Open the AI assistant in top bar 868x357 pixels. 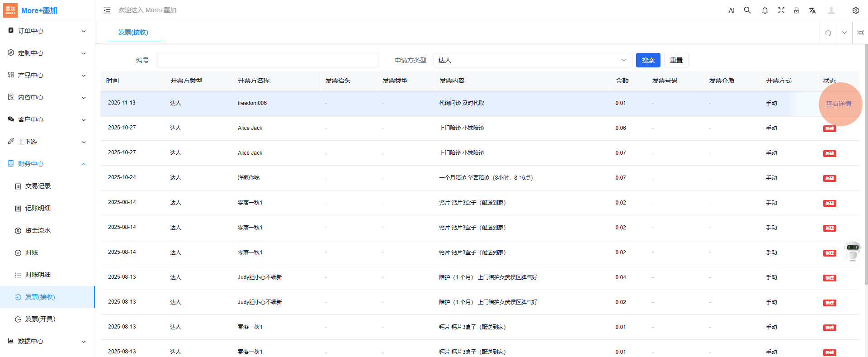[731, 10]
